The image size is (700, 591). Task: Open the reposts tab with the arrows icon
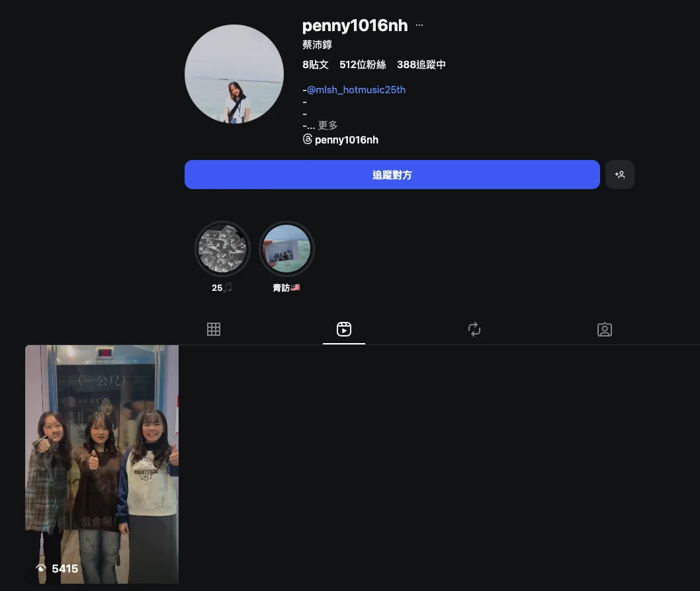coord(474,329)
